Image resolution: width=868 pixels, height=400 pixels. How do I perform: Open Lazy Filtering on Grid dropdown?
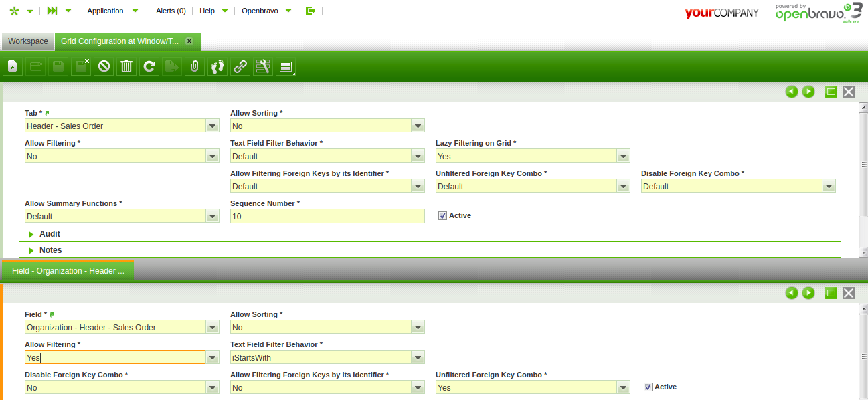pyautogui.click(x=624, y=156)
